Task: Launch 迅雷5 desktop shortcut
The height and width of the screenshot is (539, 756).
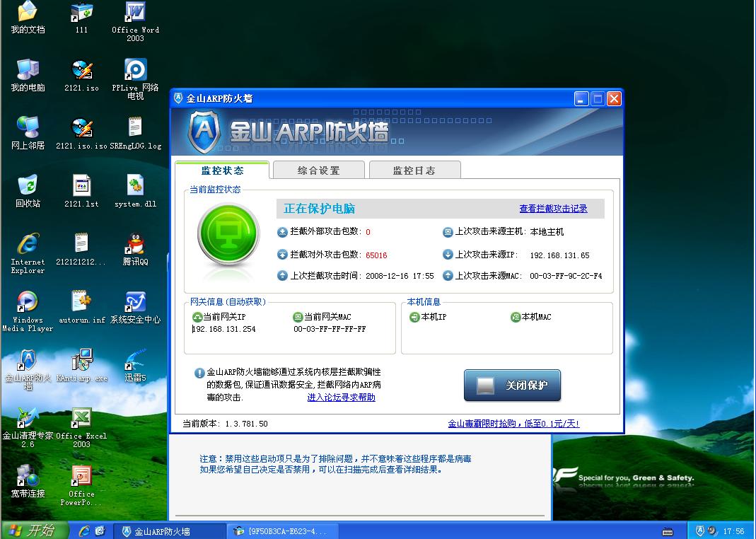Action: [x=136, y=366]
